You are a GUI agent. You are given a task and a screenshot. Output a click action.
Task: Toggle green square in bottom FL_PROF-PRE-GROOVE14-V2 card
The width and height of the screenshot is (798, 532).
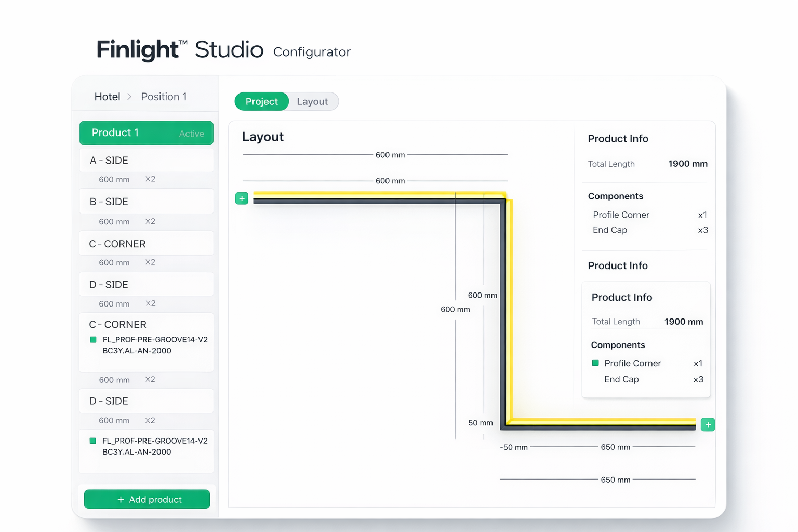93,441
